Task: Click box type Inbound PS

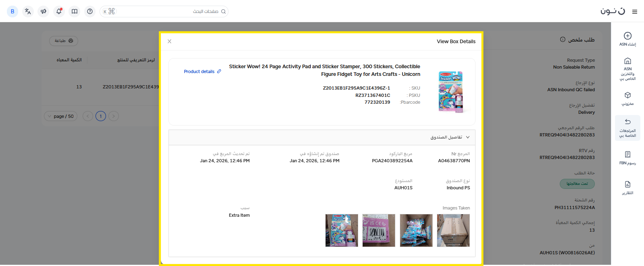Action: click(x=458, y=188)
